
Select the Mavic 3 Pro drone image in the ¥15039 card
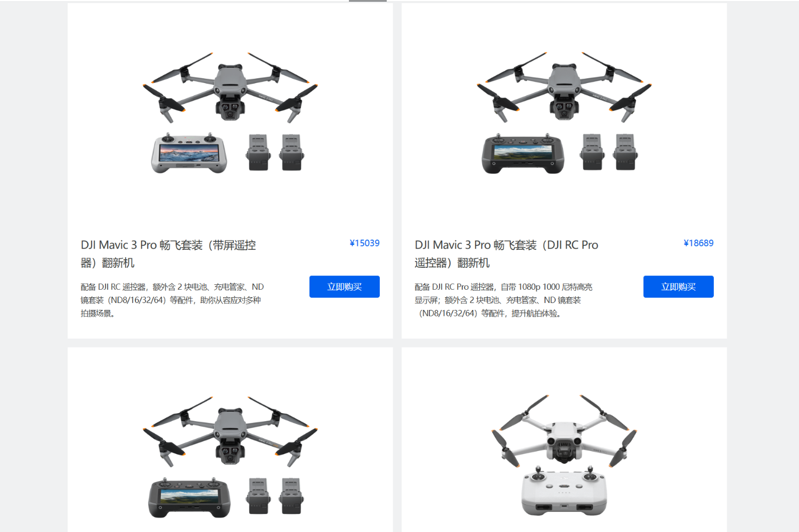tap(230, 87)
